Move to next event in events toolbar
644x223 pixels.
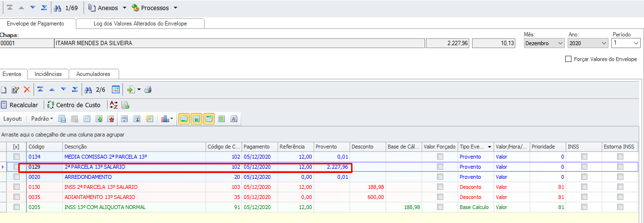(x=63, y=89)
